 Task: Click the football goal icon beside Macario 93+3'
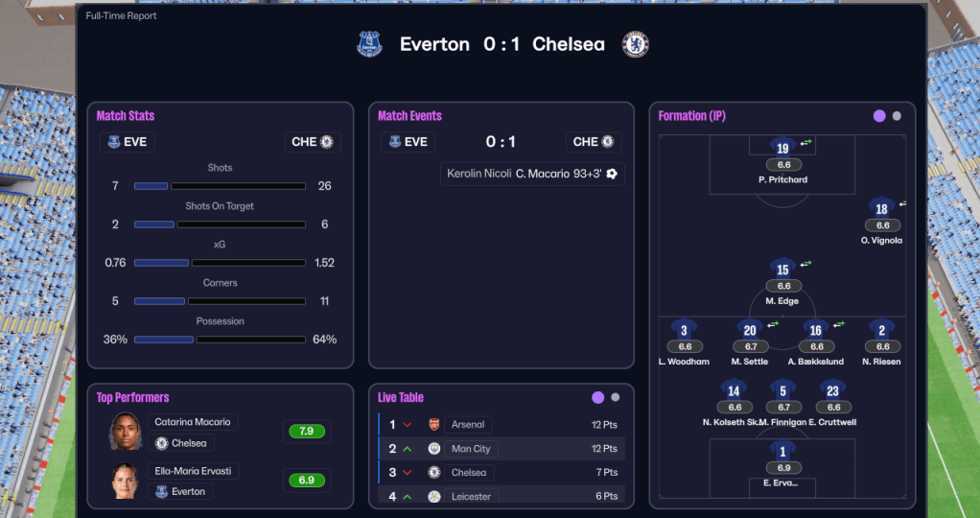tap(612, 174)
